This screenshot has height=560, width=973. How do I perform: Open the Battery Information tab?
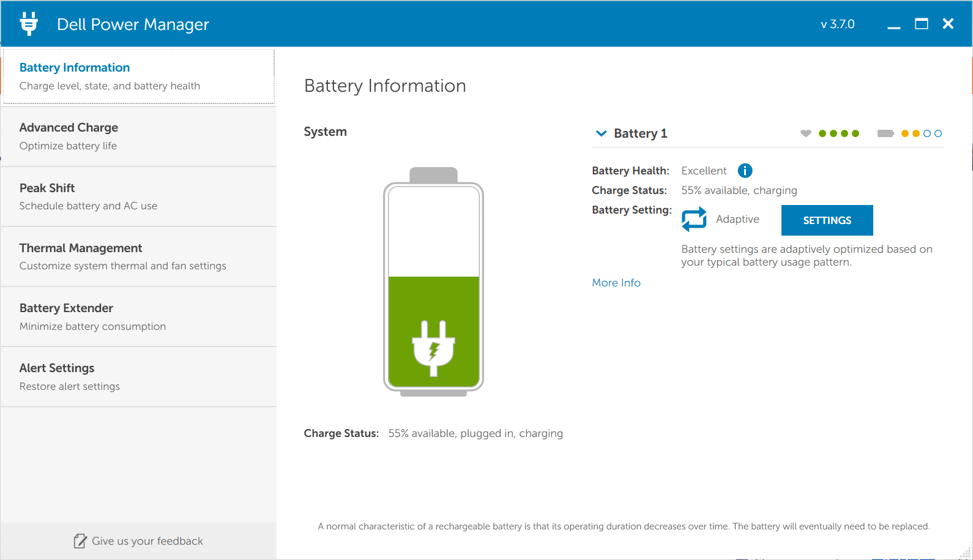(x=139, y=77)
